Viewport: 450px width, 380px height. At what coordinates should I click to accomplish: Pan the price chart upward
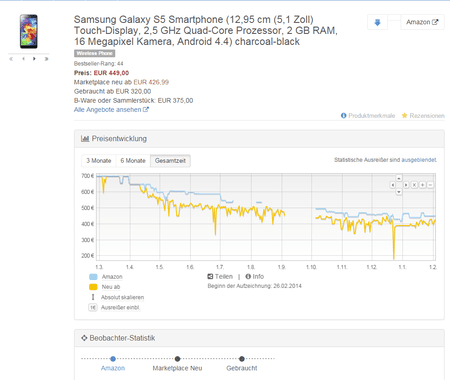(399, 178)
